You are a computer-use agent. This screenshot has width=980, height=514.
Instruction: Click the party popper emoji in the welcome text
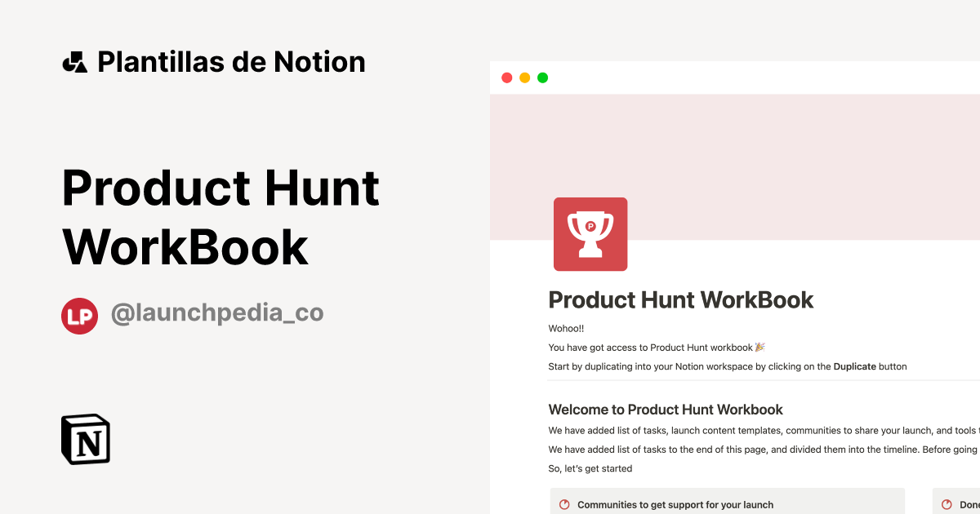(x=759, y=347)
